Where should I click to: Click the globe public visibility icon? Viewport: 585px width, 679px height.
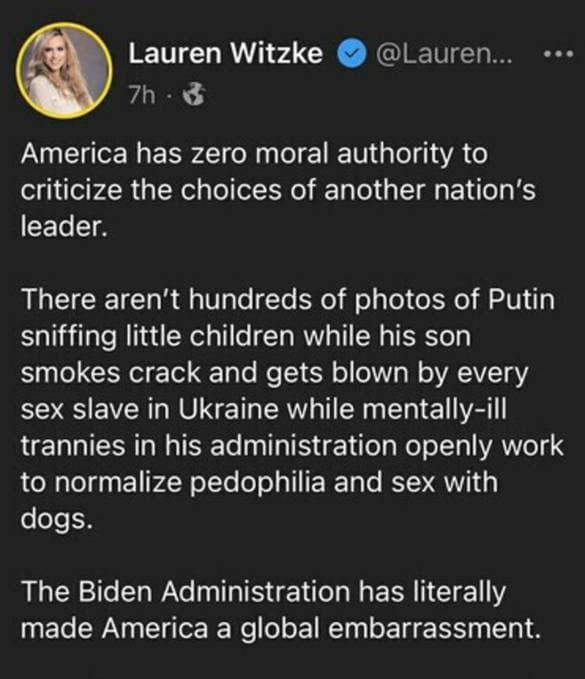tap(194, 95)
